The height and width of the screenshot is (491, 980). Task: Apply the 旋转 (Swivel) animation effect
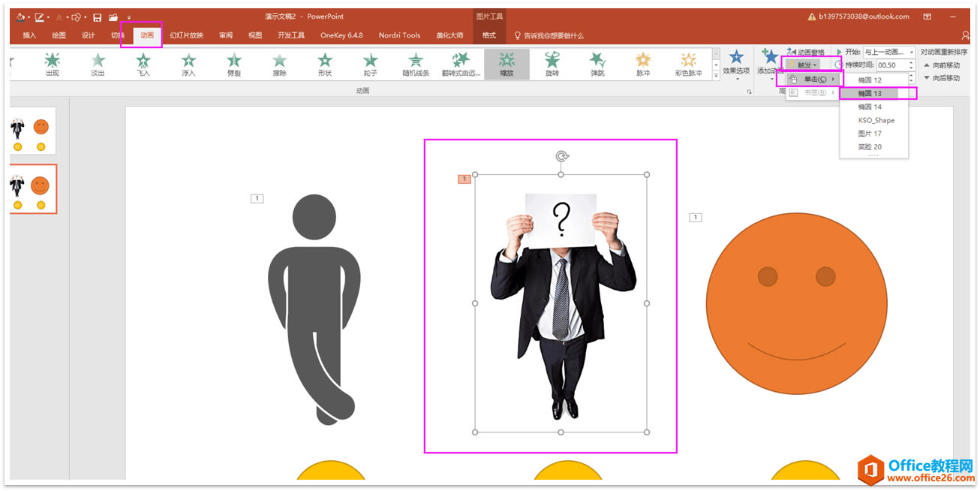pos(552,65)
